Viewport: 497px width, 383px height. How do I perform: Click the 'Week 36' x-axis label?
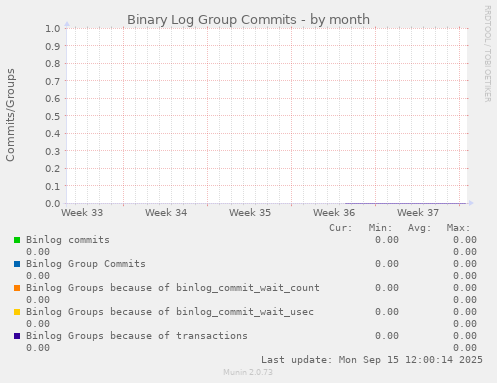[x=334, y=213]
